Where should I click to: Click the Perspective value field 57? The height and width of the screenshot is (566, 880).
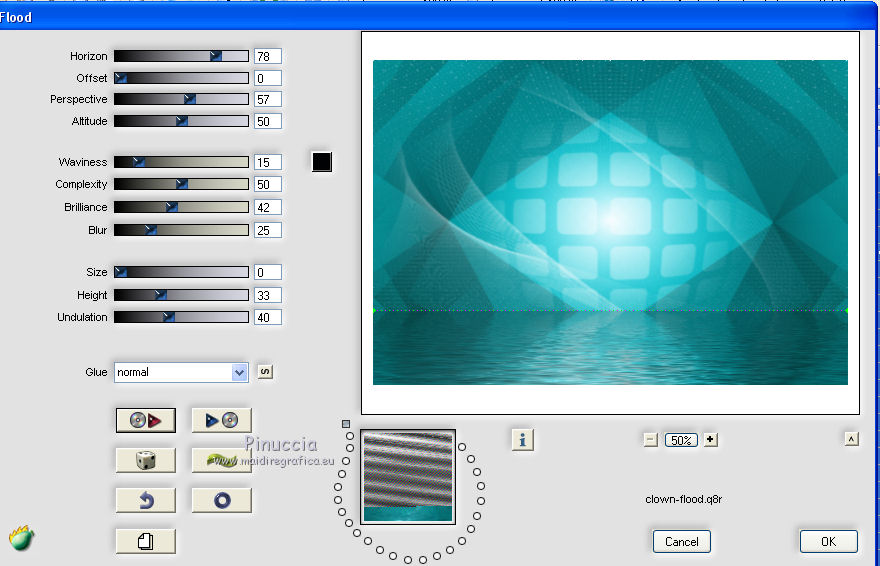point(268,99)
